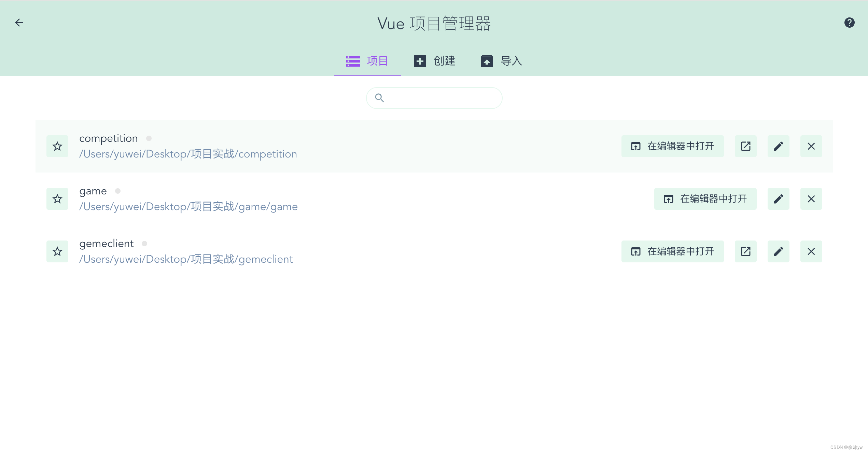Select the game project name
The height and width of the screenshot is (453, 868).
[x=93, y=191]
